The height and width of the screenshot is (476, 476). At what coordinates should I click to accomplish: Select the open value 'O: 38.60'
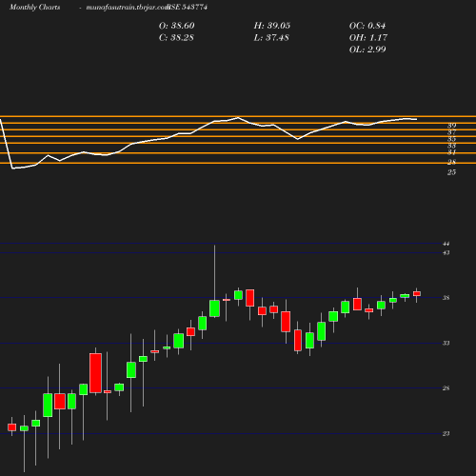(177, 26)
